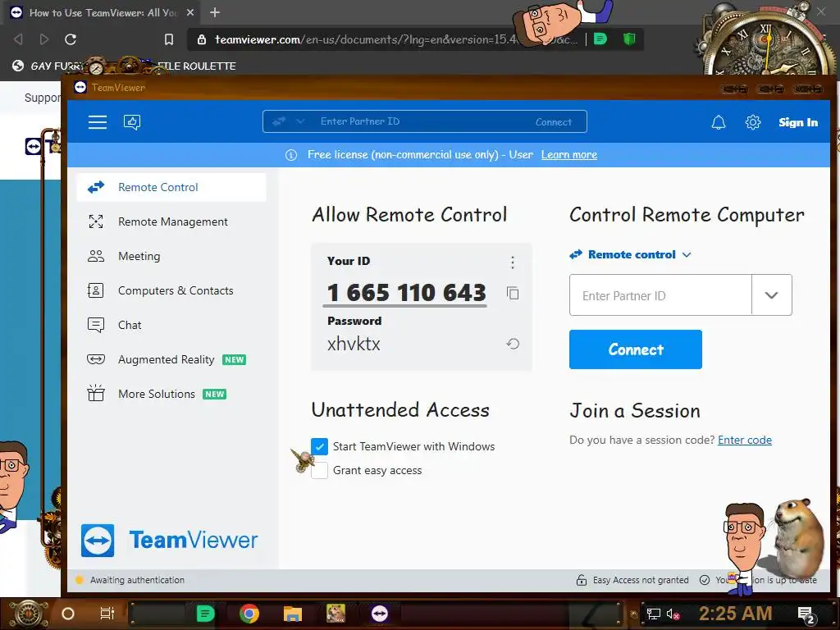
Task: Open Chrome from the taskbar
Action: (249, 614)
